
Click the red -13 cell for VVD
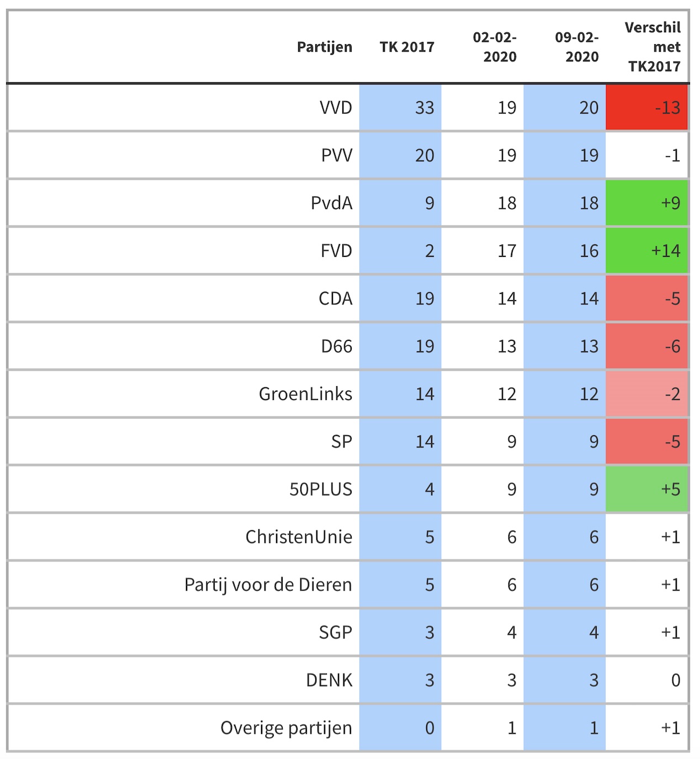click(647, 108)
